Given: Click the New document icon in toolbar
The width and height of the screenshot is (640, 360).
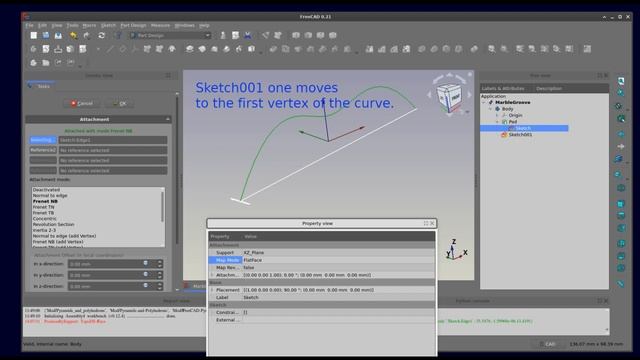Looking at the screenshot, I should 33,36.
